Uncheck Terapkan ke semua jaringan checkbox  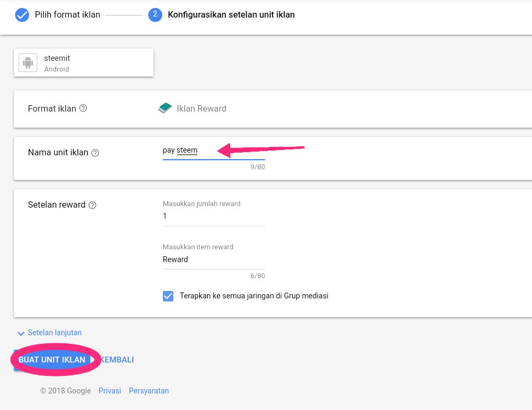tap(168, 296)
